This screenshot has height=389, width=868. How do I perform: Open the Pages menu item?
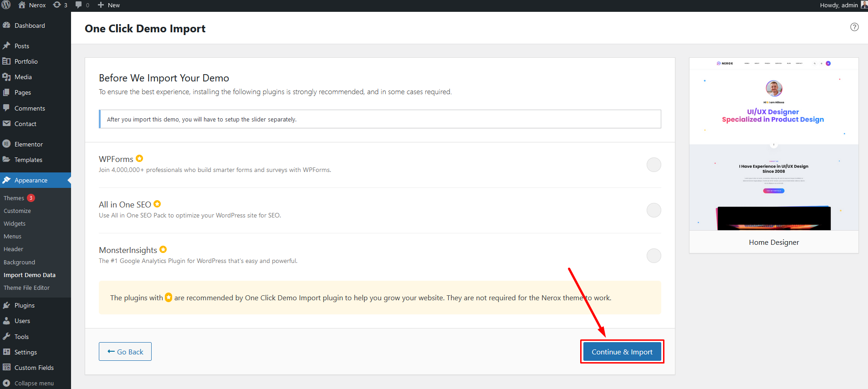click(x=36, y=92)
